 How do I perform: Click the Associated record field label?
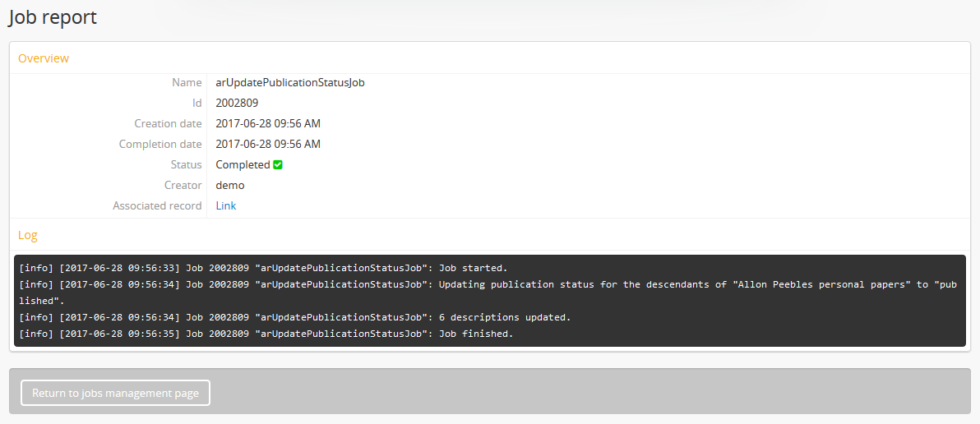click(157, 206)
